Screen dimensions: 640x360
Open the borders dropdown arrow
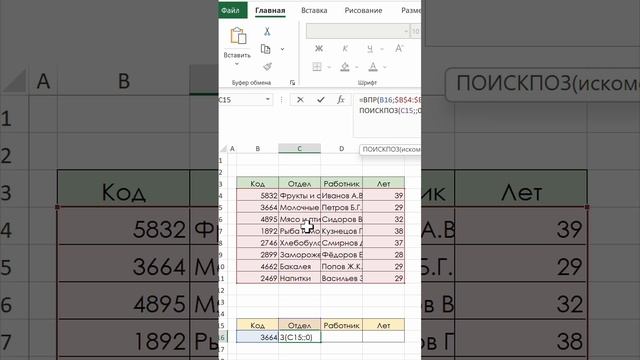click(329, 67)
